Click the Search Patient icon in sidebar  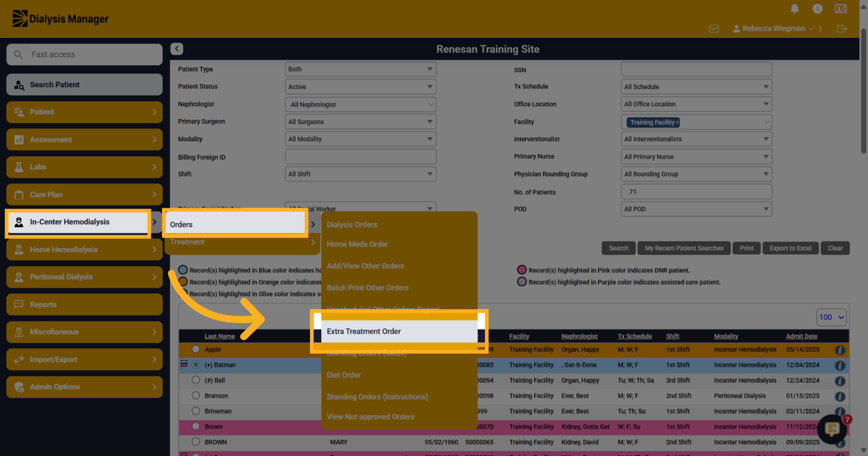point(19,85)
